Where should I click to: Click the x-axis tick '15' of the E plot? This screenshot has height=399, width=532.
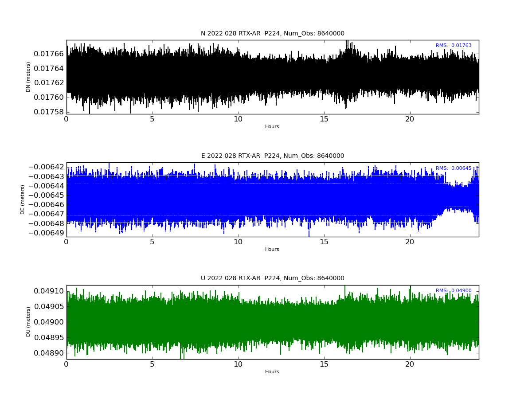pyautogui.click(x=324, y=242)
